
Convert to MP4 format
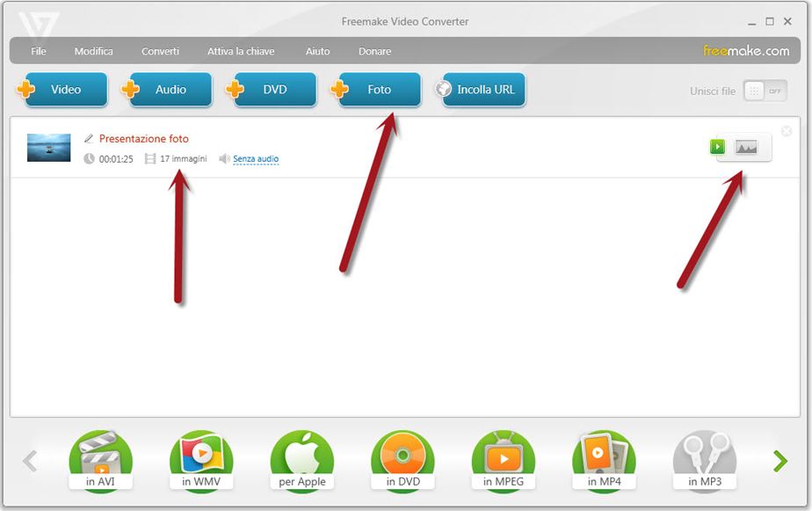(604, 460)
